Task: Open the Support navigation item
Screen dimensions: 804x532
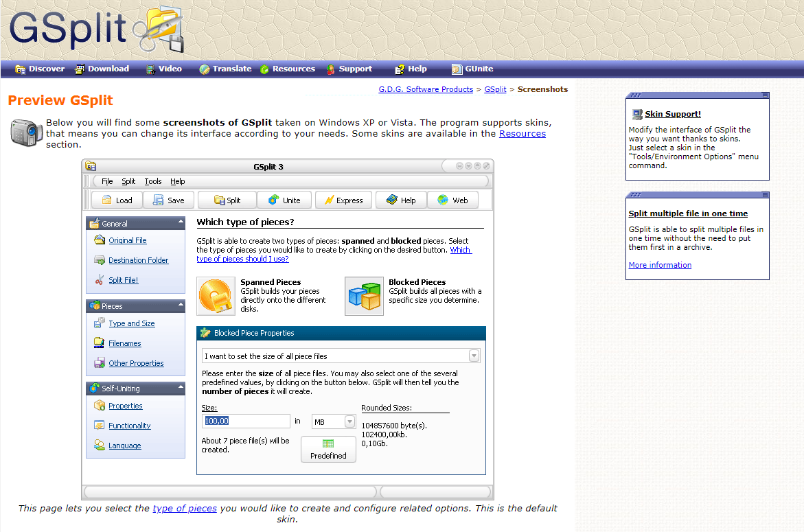Action: pos(349,69)
